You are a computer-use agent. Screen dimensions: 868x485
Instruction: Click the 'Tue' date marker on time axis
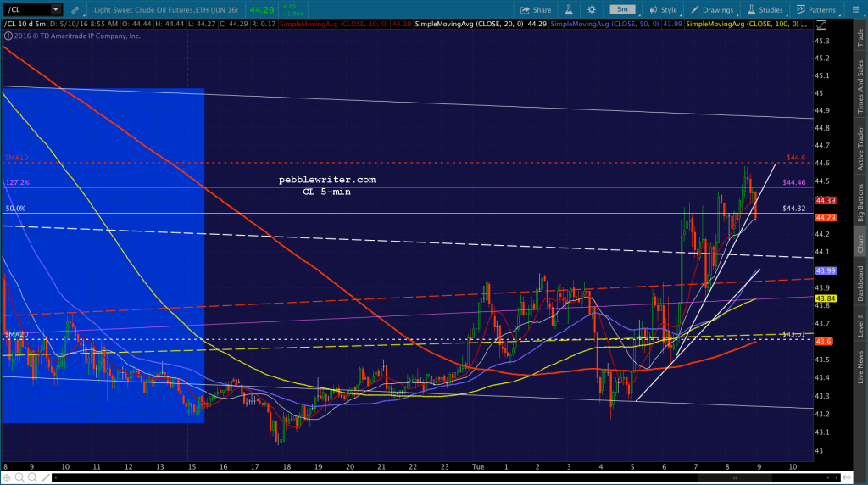pos(478,466)
